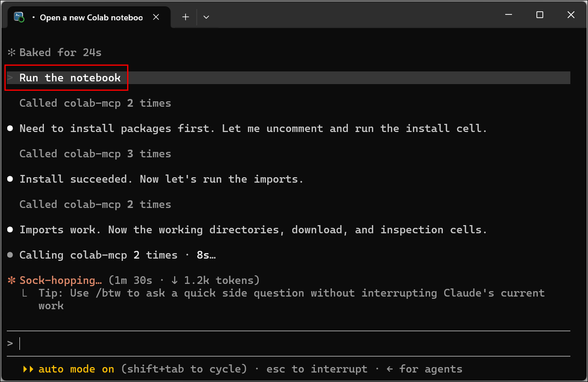
Task: Close the Colab notebook terminal tab
Action: [x=156, y=17]
